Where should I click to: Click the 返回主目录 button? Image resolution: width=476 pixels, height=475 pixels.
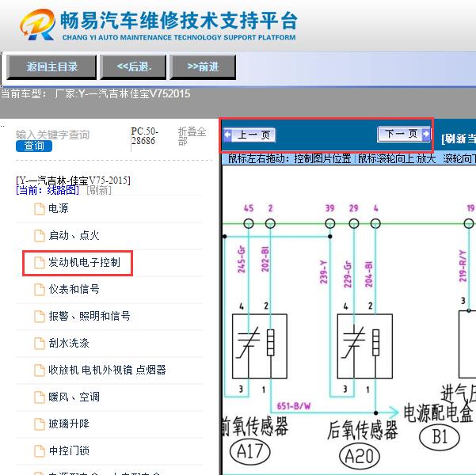(51, 67)
